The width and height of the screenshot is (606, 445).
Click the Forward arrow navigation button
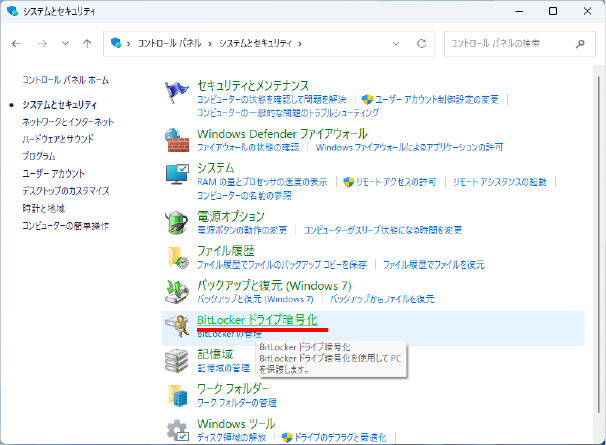coord(42,44)
